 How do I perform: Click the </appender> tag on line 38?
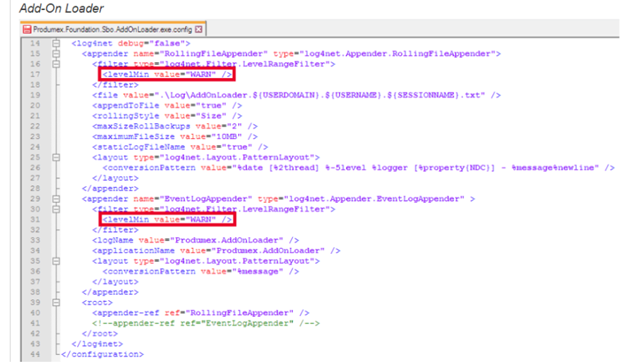(x=110, y=292)
